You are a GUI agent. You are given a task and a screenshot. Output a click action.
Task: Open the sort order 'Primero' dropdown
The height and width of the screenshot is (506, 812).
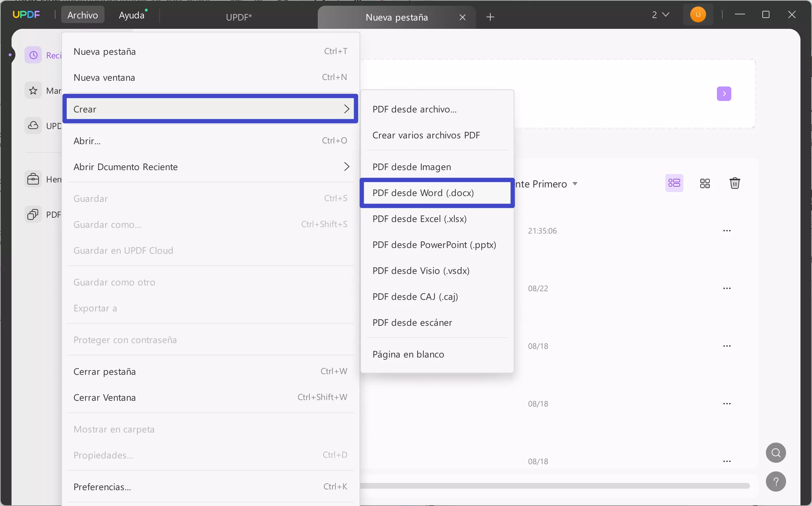546,184
